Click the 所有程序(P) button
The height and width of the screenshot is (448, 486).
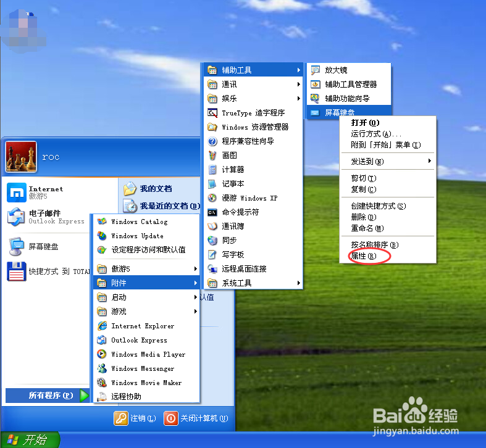click(x=48, y=396)
